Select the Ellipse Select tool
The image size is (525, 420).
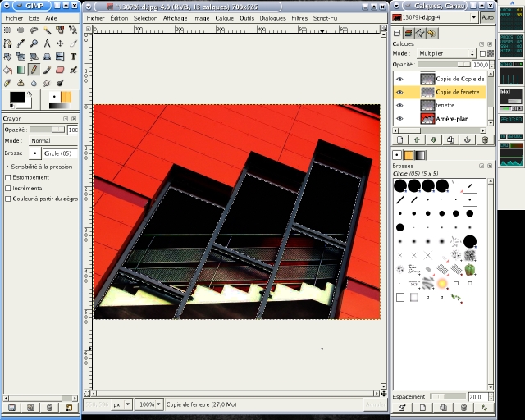click(21, 30)
